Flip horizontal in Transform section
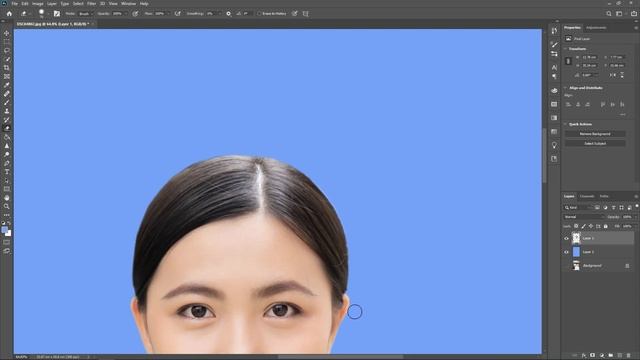640x360 pixels. pos(613,75)
